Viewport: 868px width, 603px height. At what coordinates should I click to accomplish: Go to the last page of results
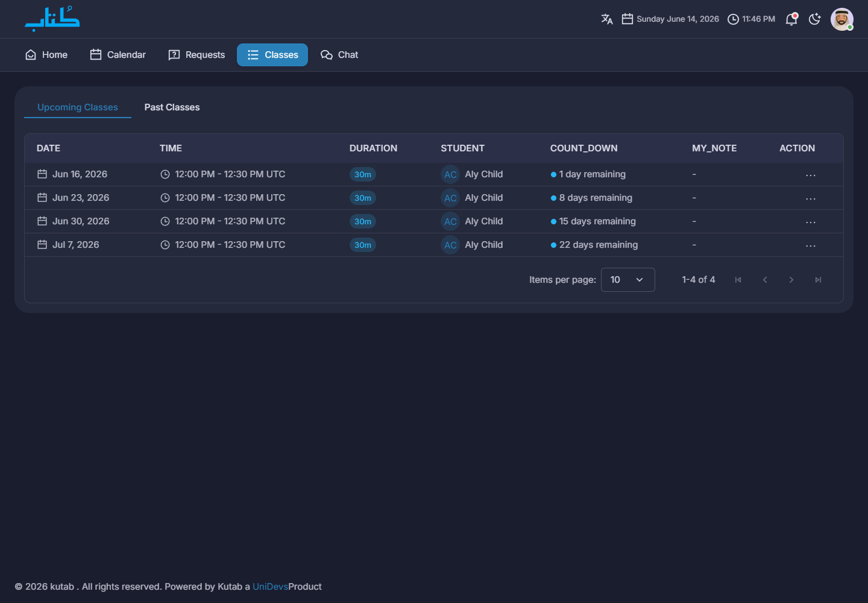[x=818, y=280]
